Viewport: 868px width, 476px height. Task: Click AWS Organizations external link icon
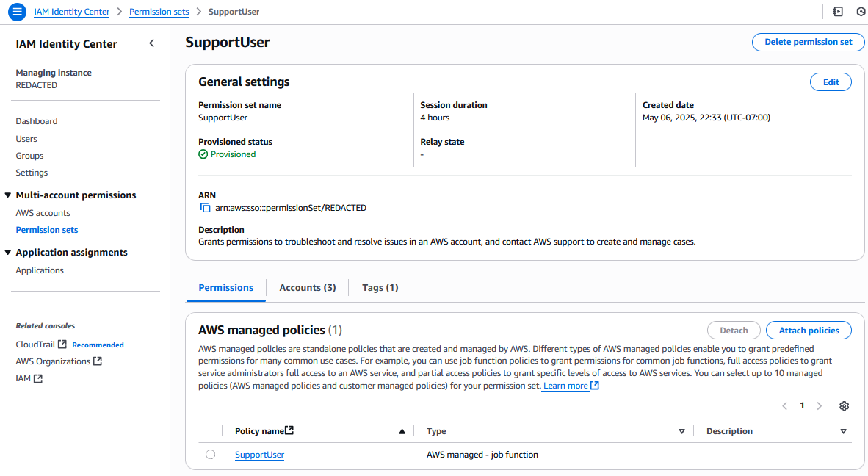(98, 361)
